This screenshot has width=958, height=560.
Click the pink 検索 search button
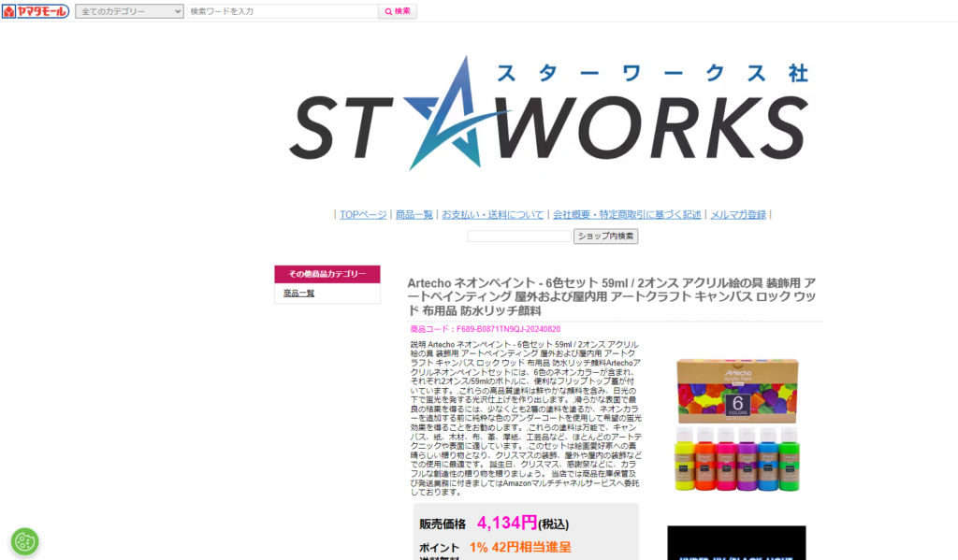[398, 11]
